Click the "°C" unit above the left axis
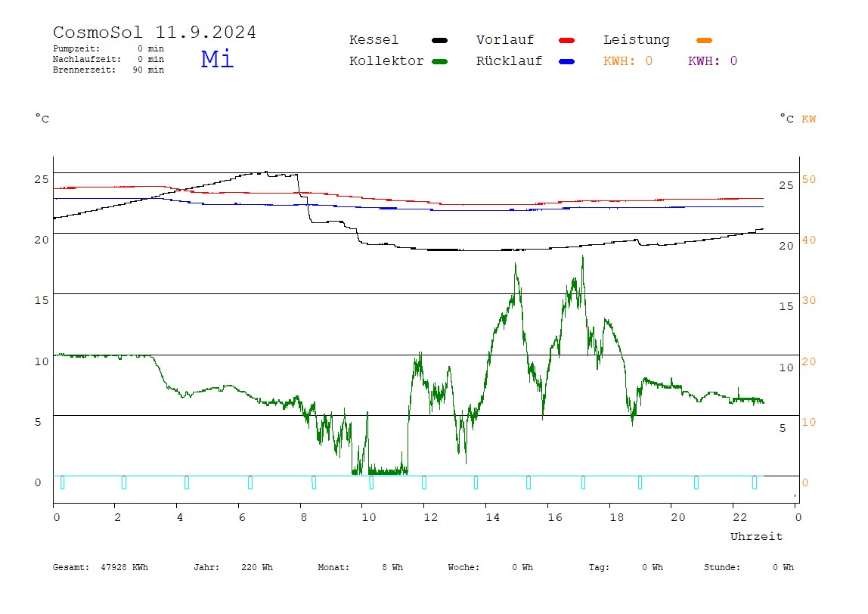 [42, 119]
